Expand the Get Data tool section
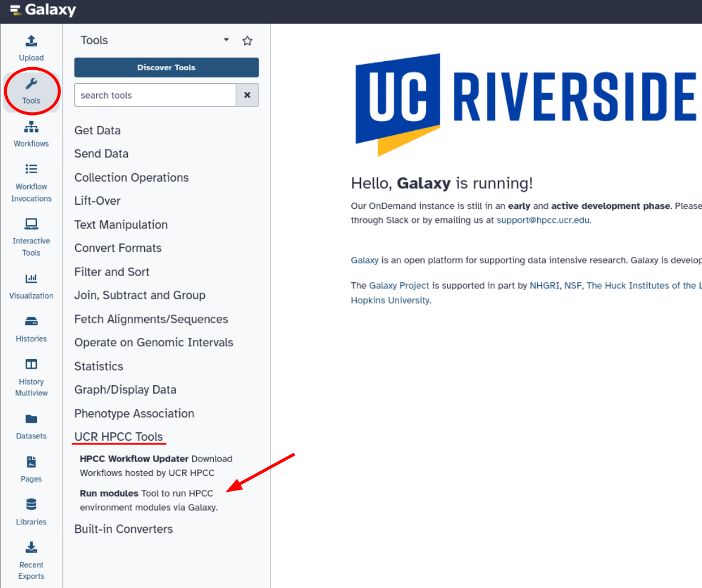 [98, 130]
